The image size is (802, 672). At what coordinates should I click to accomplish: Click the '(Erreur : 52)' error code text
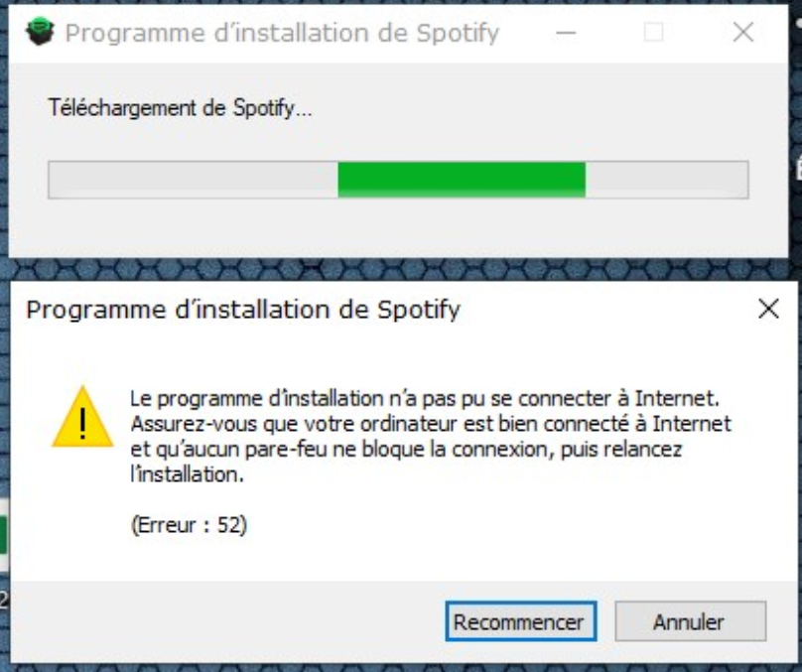coord(190,525)
